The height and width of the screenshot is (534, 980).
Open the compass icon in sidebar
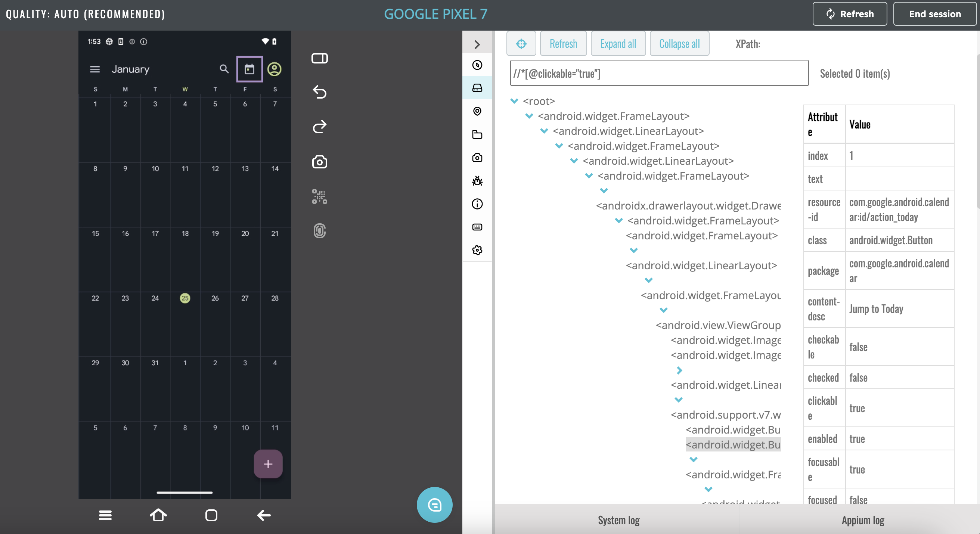(x=477, y=65)
